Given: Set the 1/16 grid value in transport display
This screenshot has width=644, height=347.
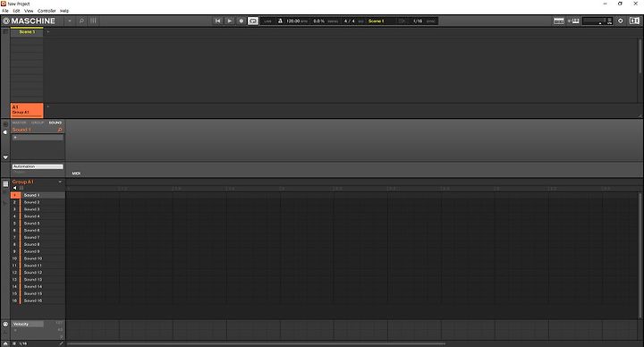Looking at the screenshot, I should (418, 21).
